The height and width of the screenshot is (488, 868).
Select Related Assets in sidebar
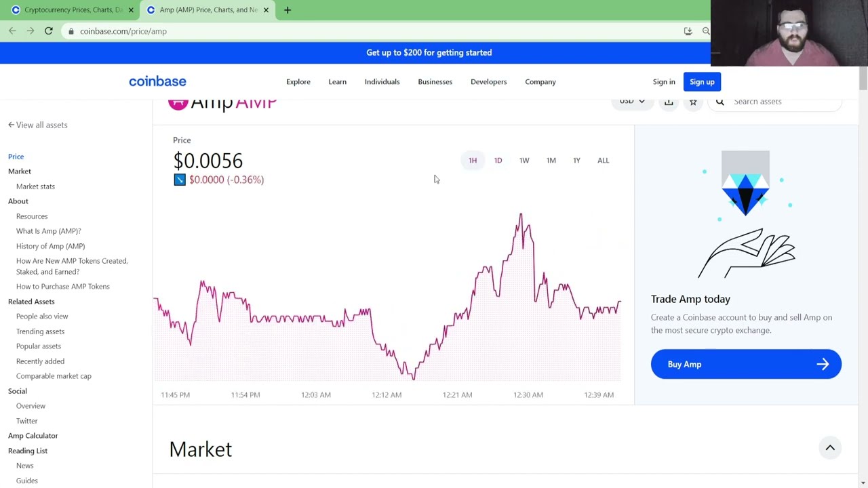pyautogui.click(x=31, y=302)
